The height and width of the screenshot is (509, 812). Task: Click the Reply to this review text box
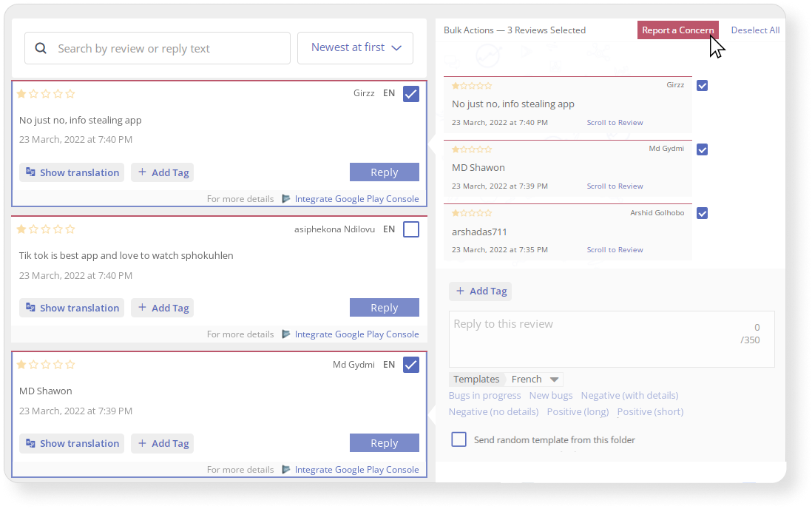click(612, 339)
